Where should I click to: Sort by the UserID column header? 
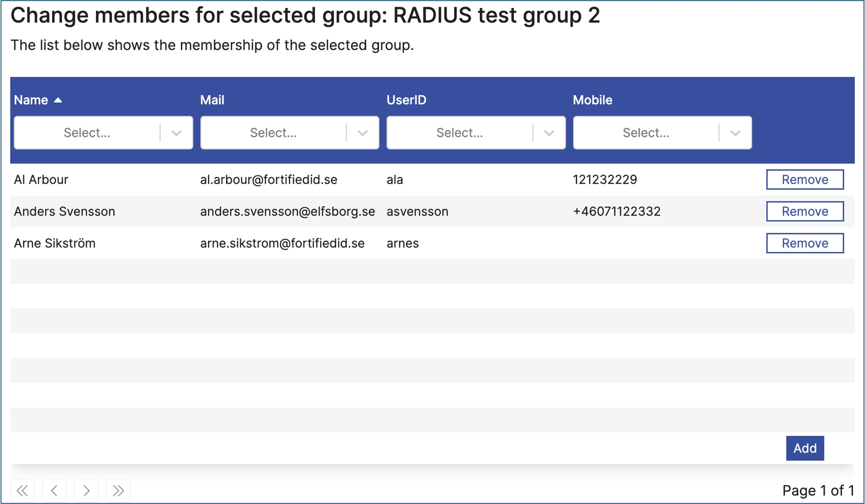406,100
